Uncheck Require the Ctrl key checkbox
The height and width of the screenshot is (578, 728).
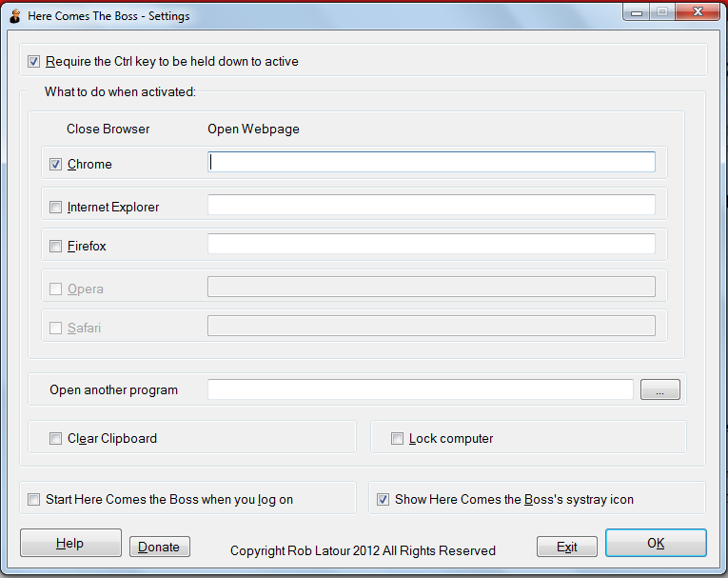[33, 61]
